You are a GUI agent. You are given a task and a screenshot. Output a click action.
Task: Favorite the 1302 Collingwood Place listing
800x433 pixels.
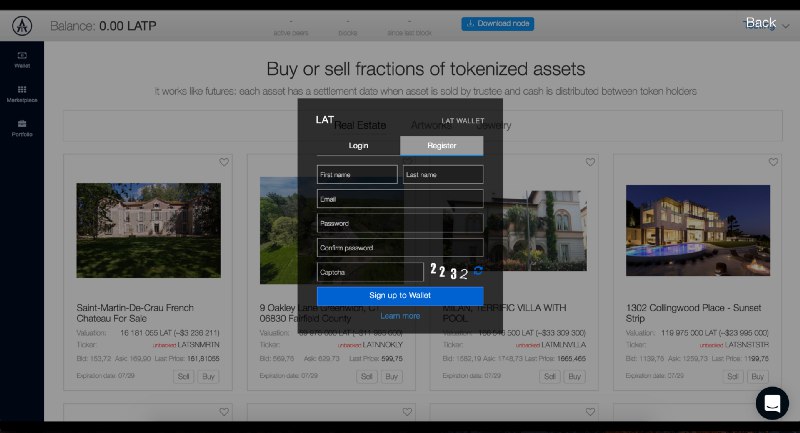773,162
